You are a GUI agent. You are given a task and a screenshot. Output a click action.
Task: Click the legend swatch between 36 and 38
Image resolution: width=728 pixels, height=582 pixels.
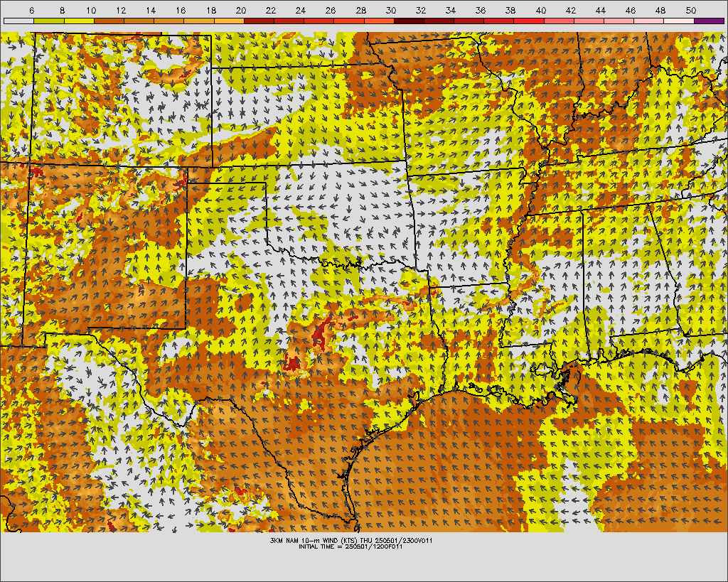(x=500, y=21)
